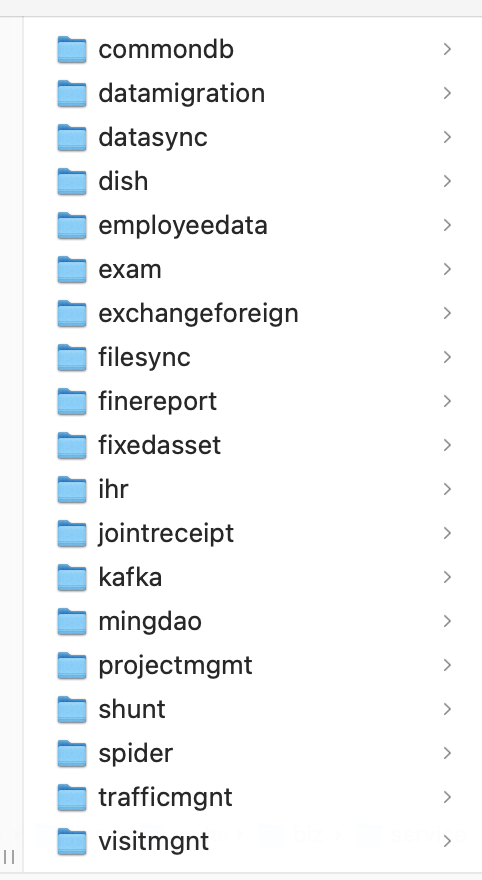The height and width of the screenshot is (880, 482).
Task: Select the finereport folder icon
Action: tap(72, 401)
